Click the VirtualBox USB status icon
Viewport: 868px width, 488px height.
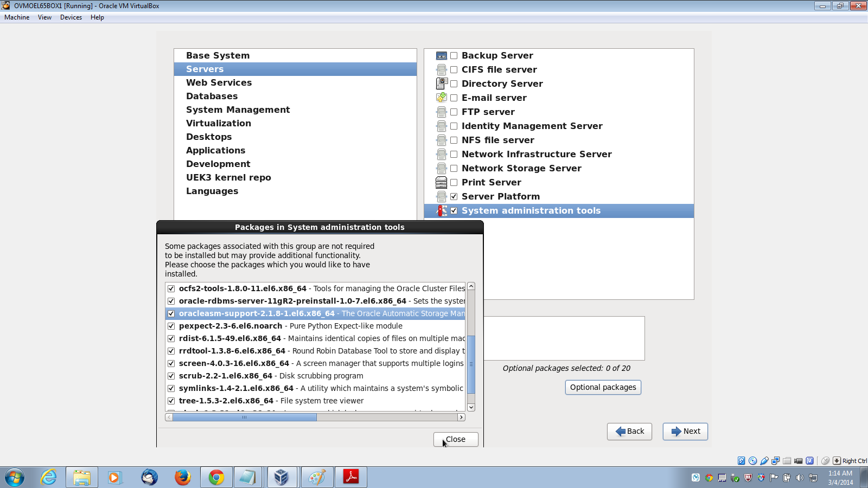(x=764, y=461)
